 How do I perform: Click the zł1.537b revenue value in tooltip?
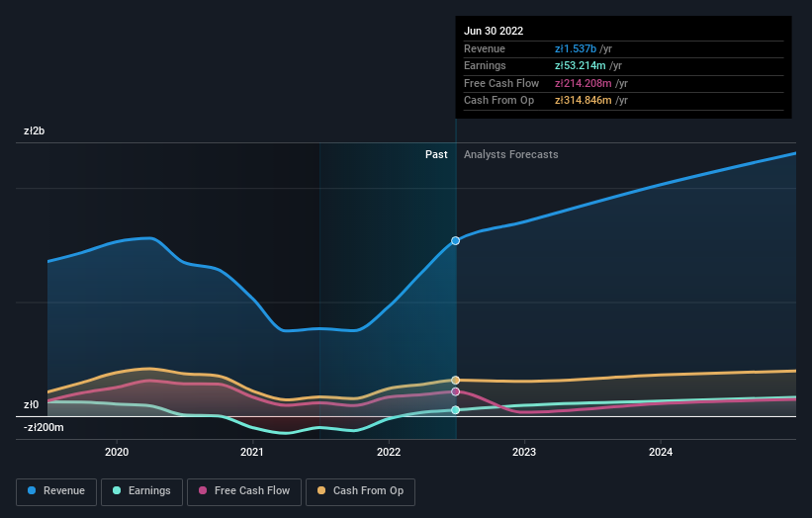point(576,48)
